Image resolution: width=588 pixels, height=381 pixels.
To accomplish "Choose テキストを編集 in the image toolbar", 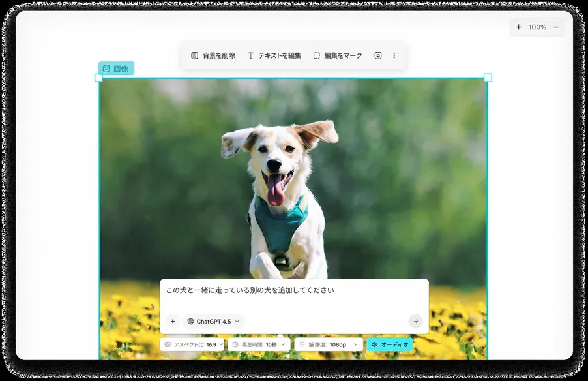I will pos(274,56).
